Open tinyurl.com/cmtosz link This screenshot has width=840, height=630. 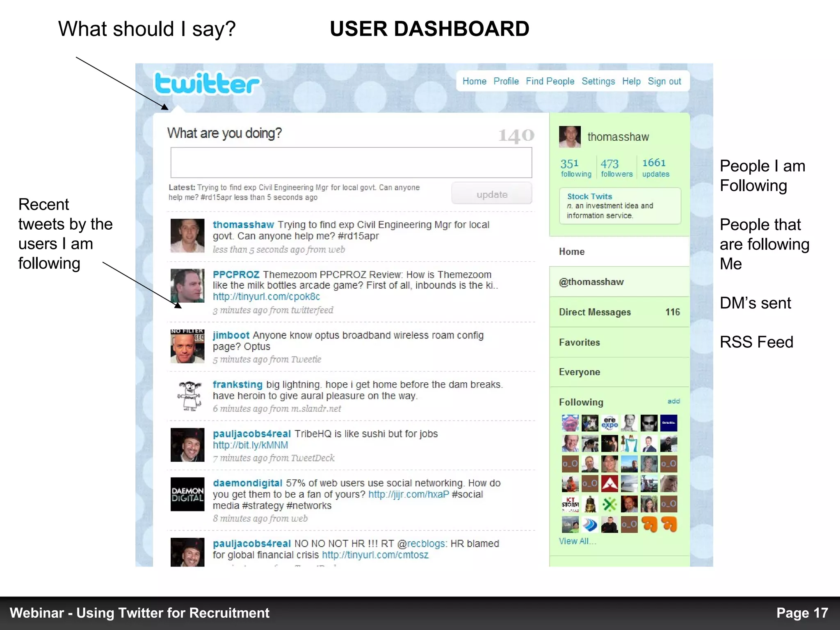coord(375,555)
